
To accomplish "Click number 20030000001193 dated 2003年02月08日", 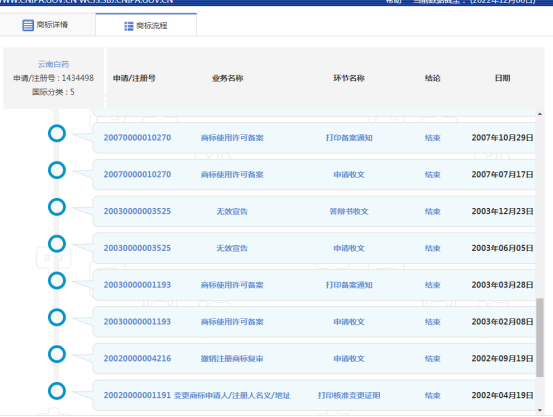I will tap(137, 321).
